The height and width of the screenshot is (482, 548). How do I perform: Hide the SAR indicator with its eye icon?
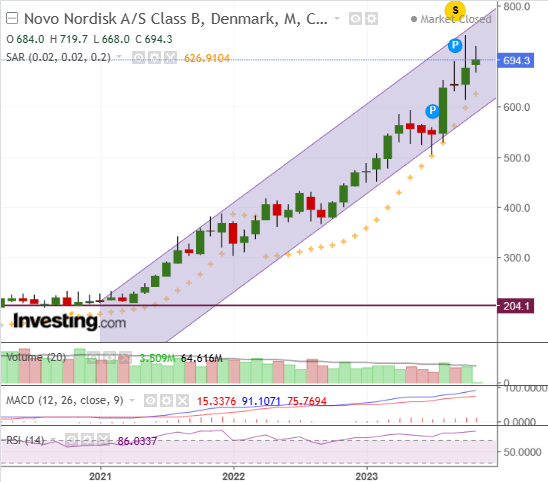(138, 58)
